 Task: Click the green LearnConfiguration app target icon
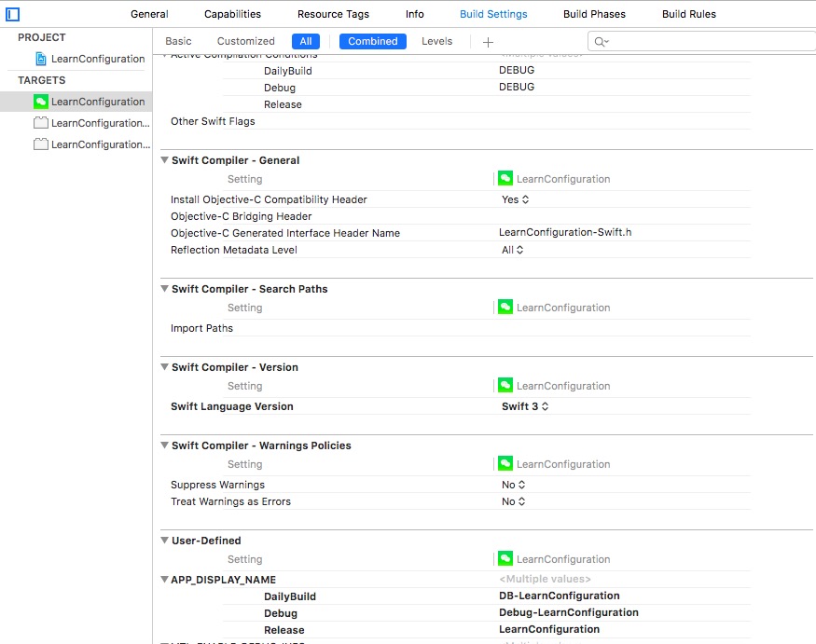coord(41,102)
